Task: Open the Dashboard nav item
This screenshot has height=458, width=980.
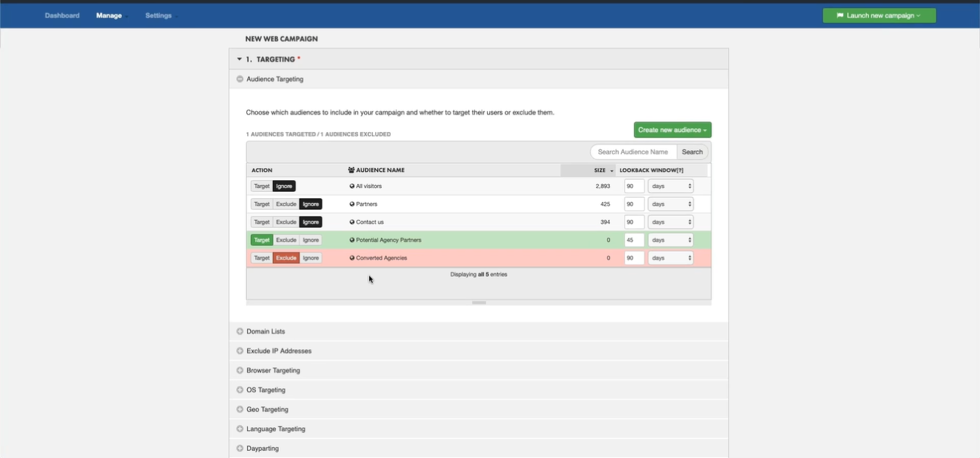Action: pyautogui.click(x=62, y=15)
